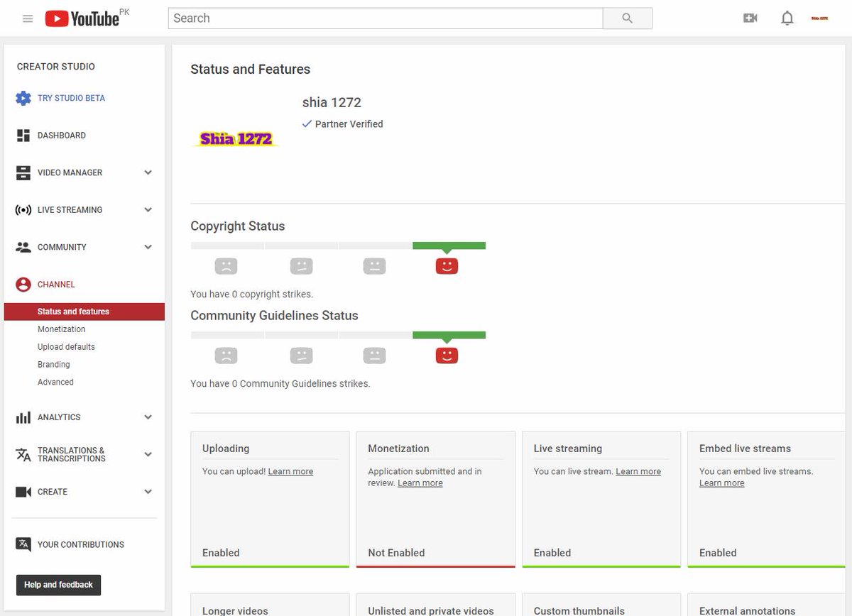Click the channel name shia 1272
Viewport: 852px width, 616px height.
tap(332, 102)
